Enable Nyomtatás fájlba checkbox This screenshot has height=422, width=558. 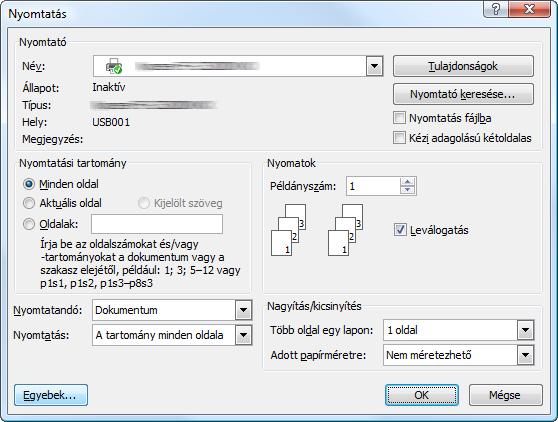(399, 118)
